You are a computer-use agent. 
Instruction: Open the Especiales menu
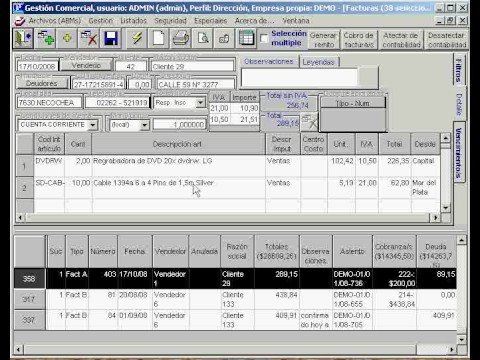point(210,21)
